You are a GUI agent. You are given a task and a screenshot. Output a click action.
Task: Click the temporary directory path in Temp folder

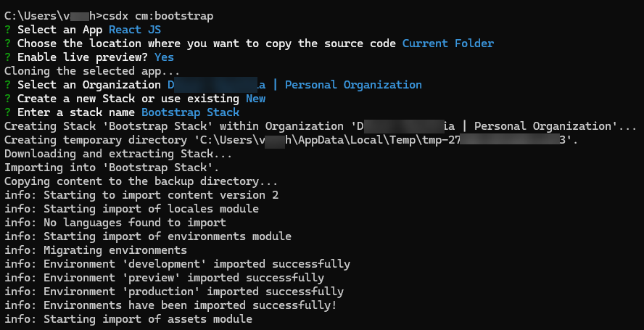click(x=392, y=140)
